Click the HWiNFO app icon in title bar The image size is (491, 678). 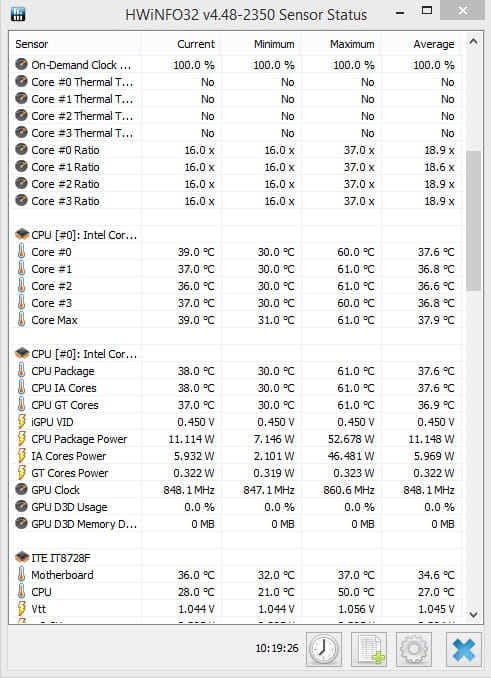pos(18,14)
